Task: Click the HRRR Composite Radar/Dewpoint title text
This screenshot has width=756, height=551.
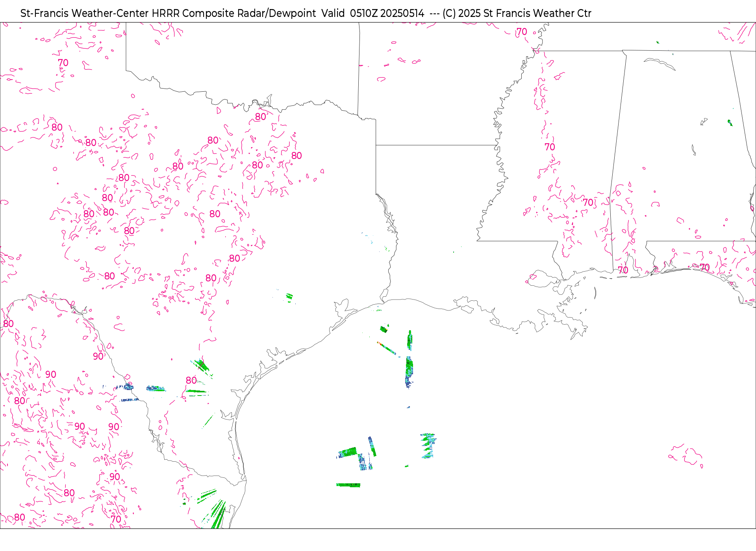Action: (x=233, y=13)
